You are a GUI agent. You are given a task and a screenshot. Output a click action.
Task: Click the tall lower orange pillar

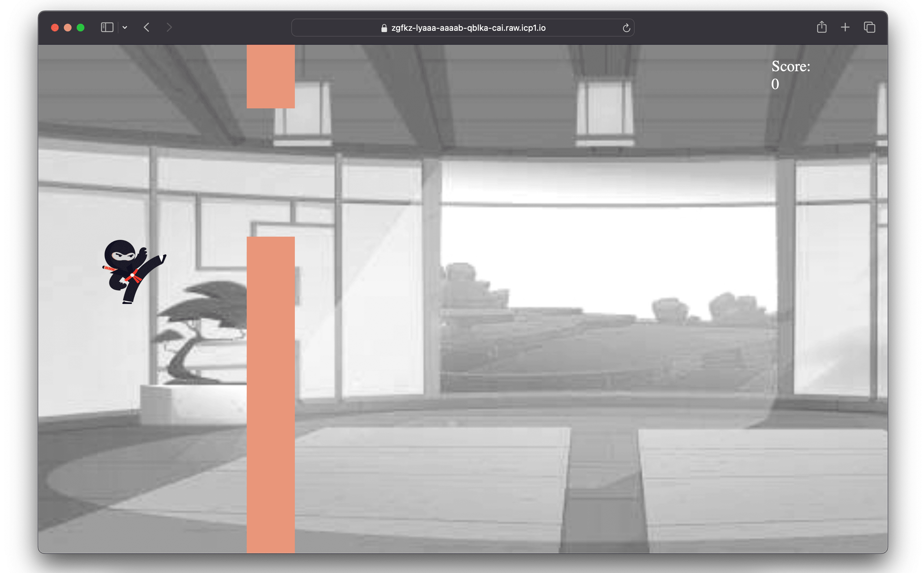click(270, 394)
